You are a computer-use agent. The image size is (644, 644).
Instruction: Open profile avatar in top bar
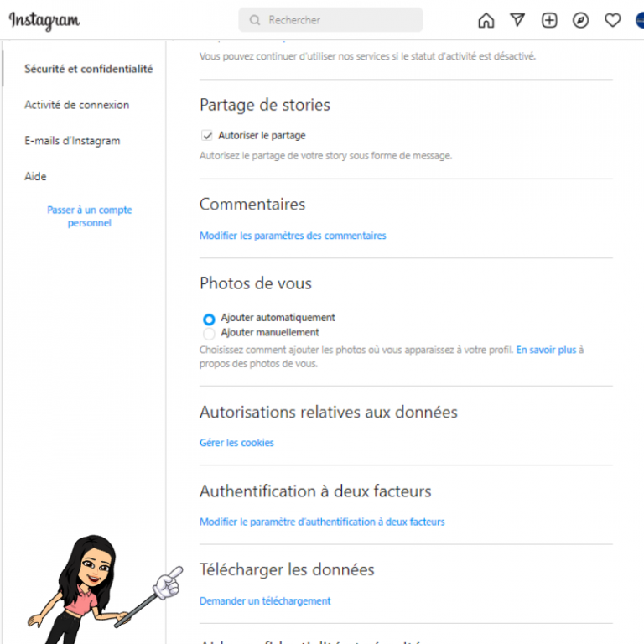pyautogui.click(x=640, y=20)
